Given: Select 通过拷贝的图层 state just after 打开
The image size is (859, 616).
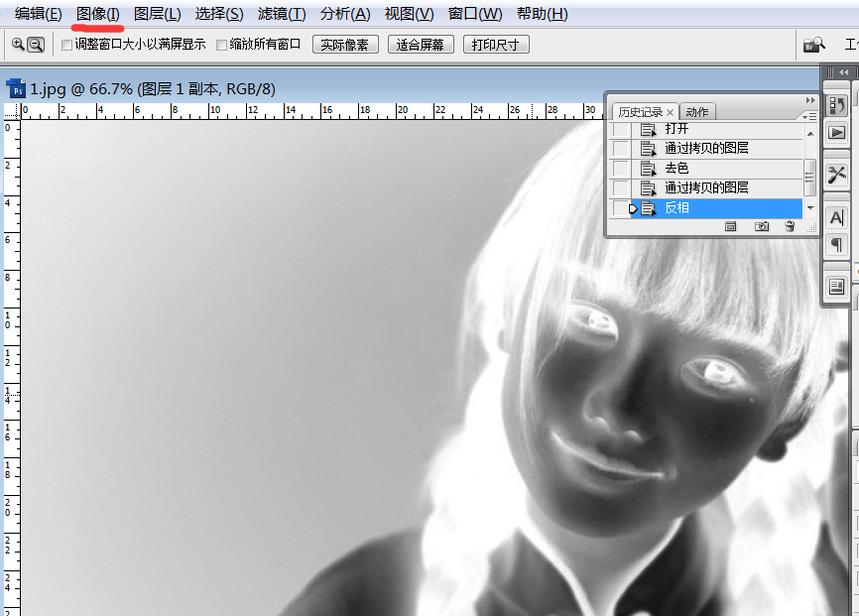Looking at the screenshot, I should point(717,149).
